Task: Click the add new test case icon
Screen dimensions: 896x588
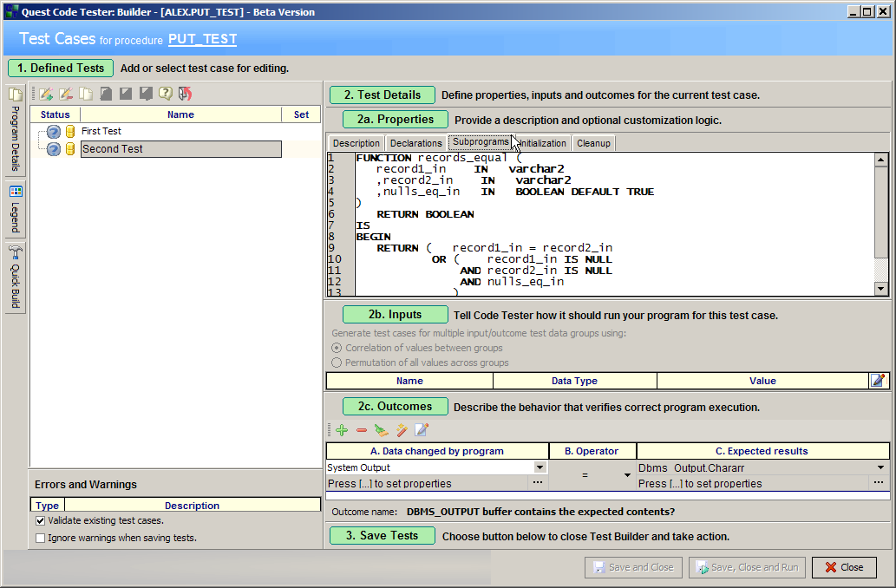Action: tap(46, 94)
